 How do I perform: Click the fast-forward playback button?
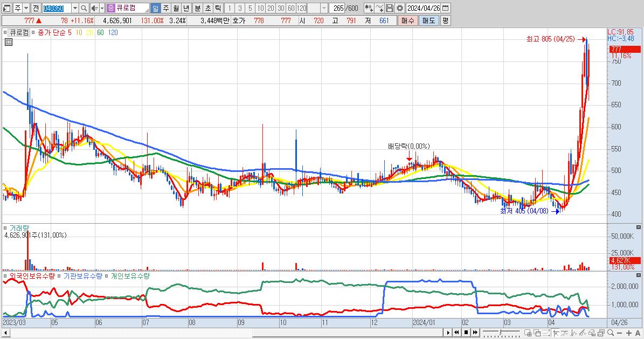tap(475, 333)
